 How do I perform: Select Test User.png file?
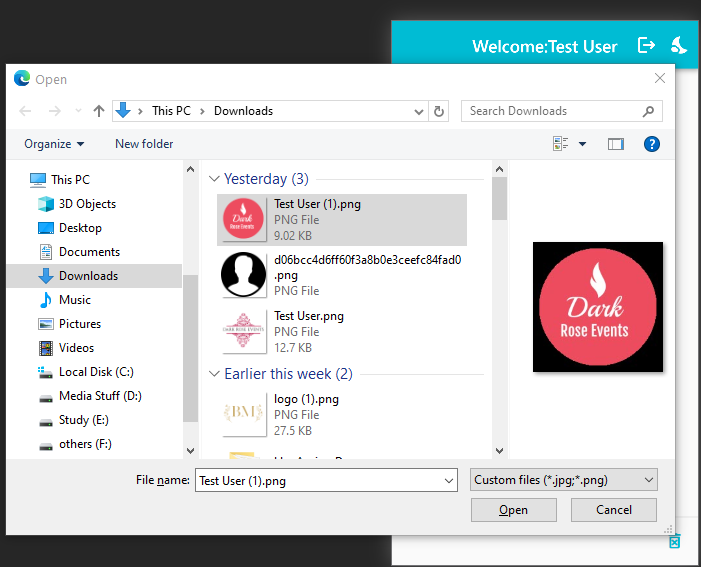(342, 332)
